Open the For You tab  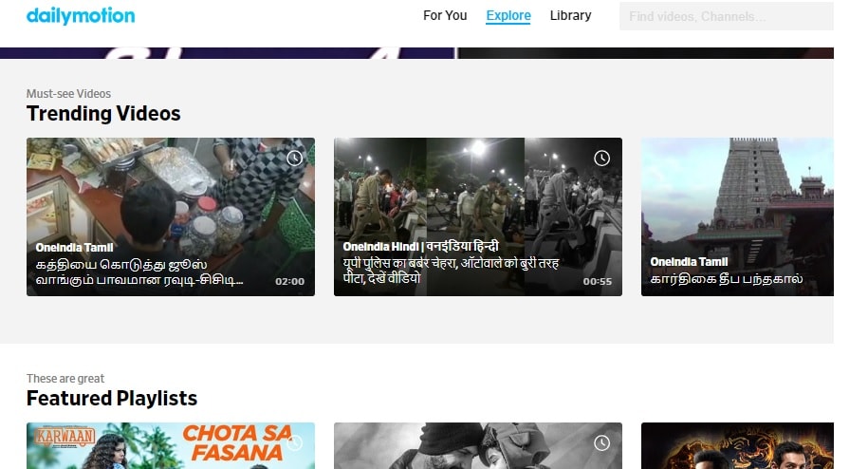click(445, 16)
